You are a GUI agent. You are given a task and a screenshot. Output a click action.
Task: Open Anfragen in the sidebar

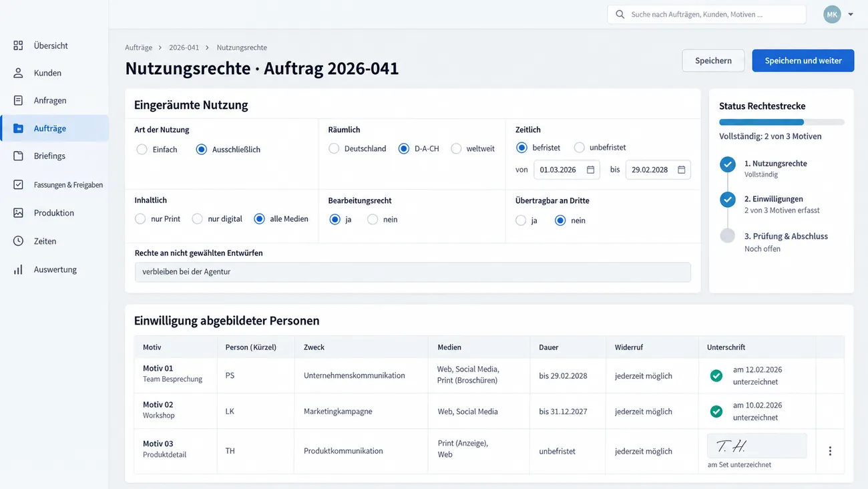(54, 100)
